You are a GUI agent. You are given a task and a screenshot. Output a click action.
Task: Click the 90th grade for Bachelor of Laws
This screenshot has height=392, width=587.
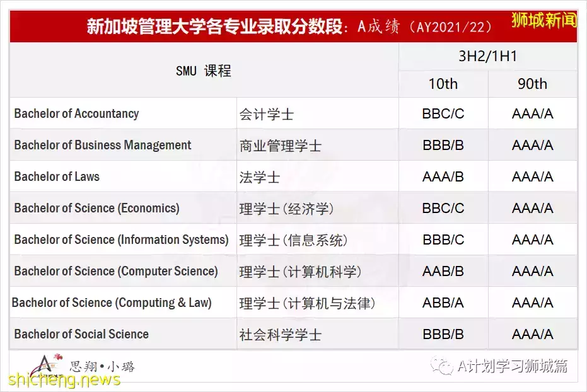click(532, 176)
